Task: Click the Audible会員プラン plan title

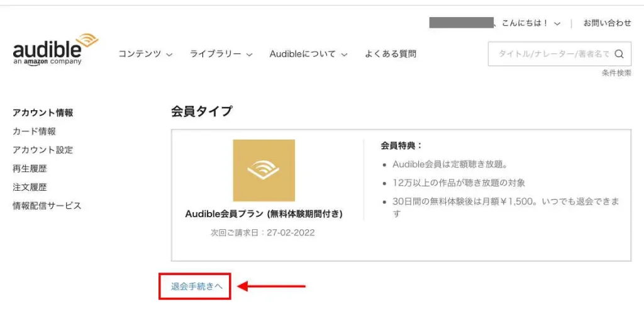Action: click(264, 214)
